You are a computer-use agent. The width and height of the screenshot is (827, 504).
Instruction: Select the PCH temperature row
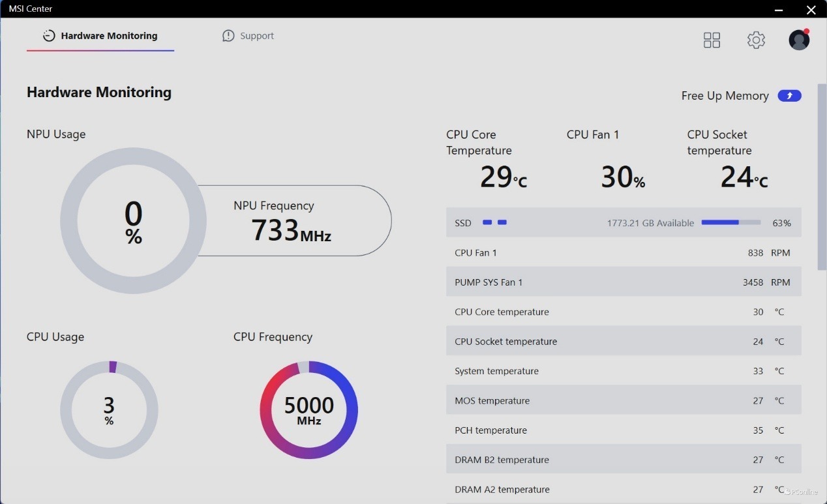point(623,430)
